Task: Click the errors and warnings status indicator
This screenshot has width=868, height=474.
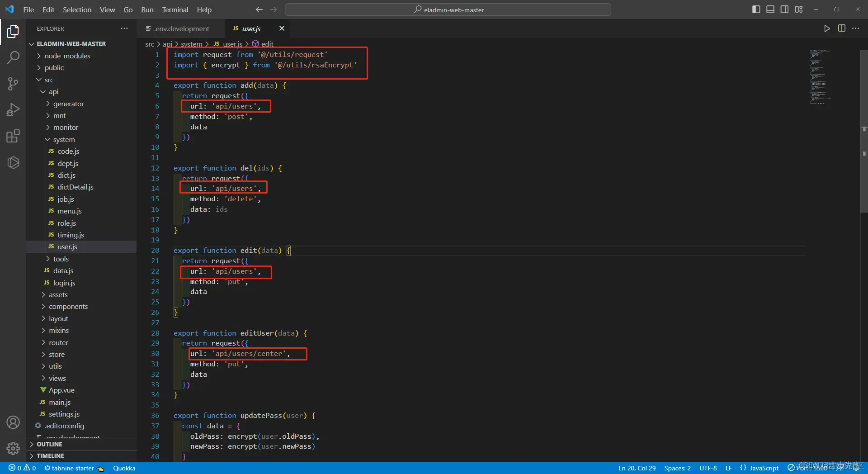Action: [x=22, y=468]
